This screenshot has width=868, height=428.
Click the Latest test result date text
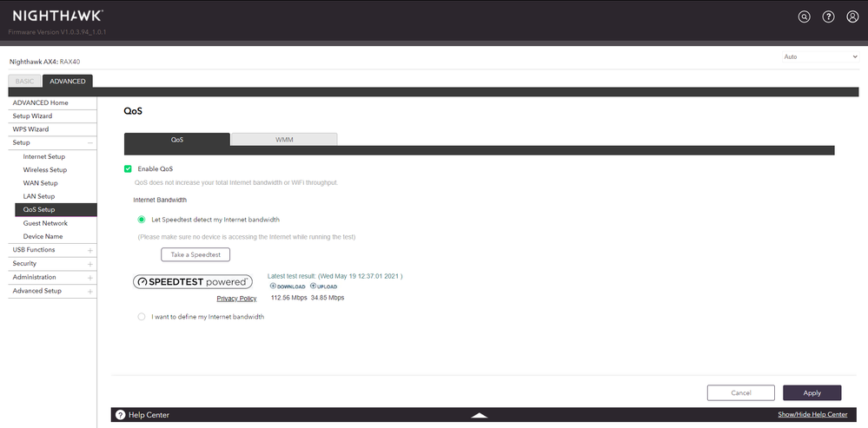(x=335, y=276)
